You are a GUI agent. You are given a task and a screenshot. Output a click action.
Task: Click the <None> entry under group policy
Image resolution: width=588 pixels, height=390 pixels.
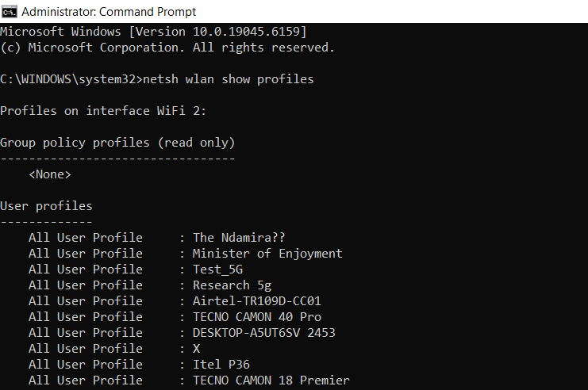coord(50,174)
